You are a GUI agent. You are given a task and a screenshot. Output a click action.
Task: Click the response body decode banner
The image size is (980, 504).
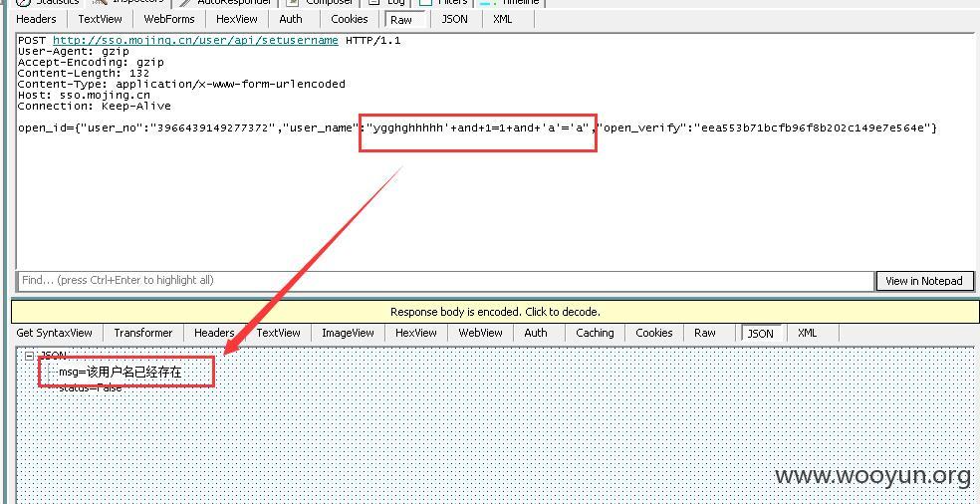(495, 312)
